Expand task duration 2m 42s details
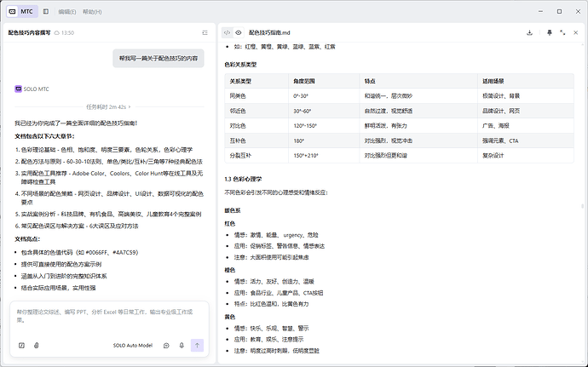The width and height of the screenshot is (588, 367). click(108, 106)
